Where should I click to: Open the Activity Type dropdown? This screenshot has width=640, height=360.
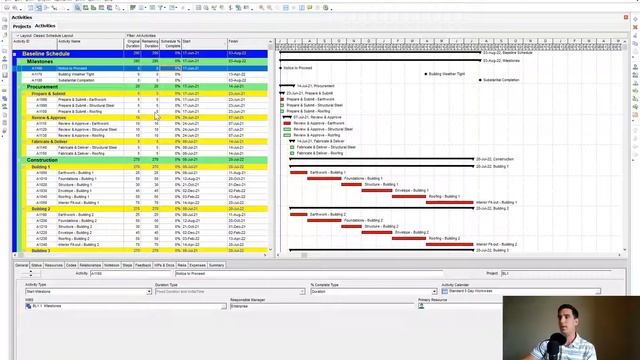pyautogui.click(x=149, y=291)
